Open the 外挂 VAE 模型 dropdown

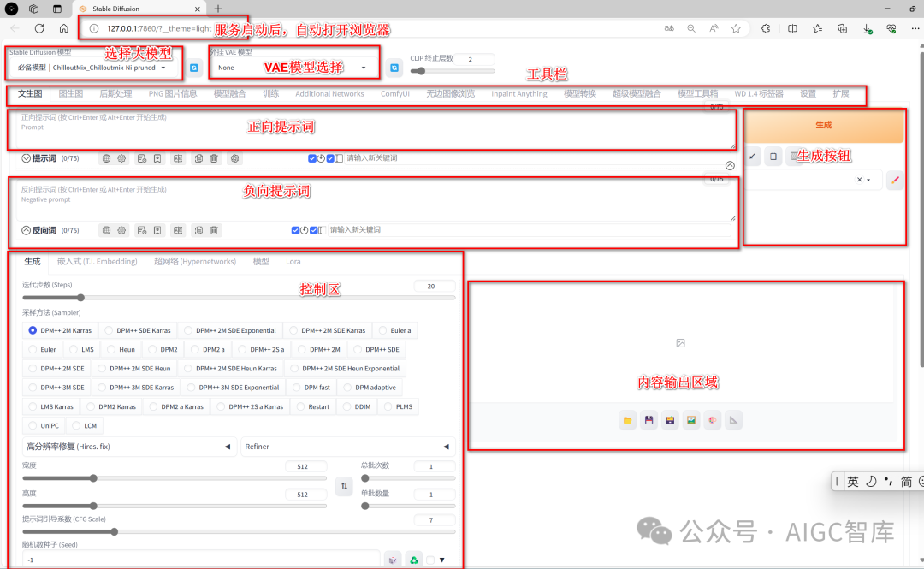point(293,68)
